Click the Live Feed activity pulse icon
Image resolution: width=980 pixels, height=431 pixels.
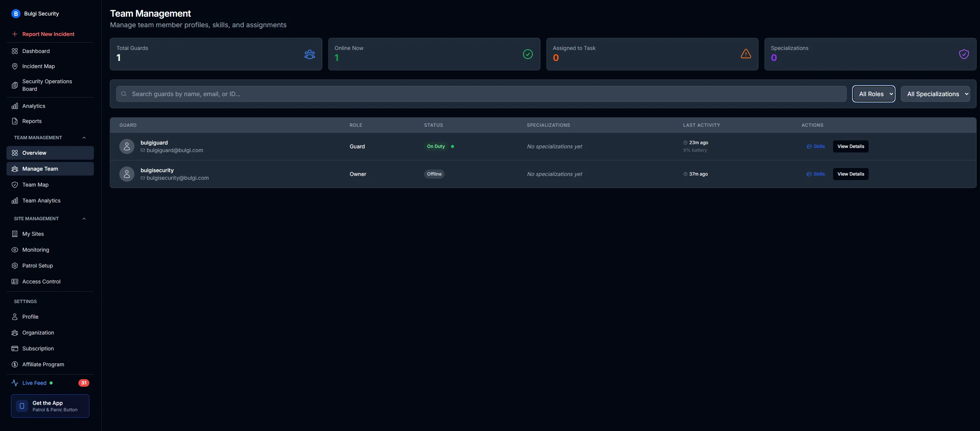coord(15,383)
